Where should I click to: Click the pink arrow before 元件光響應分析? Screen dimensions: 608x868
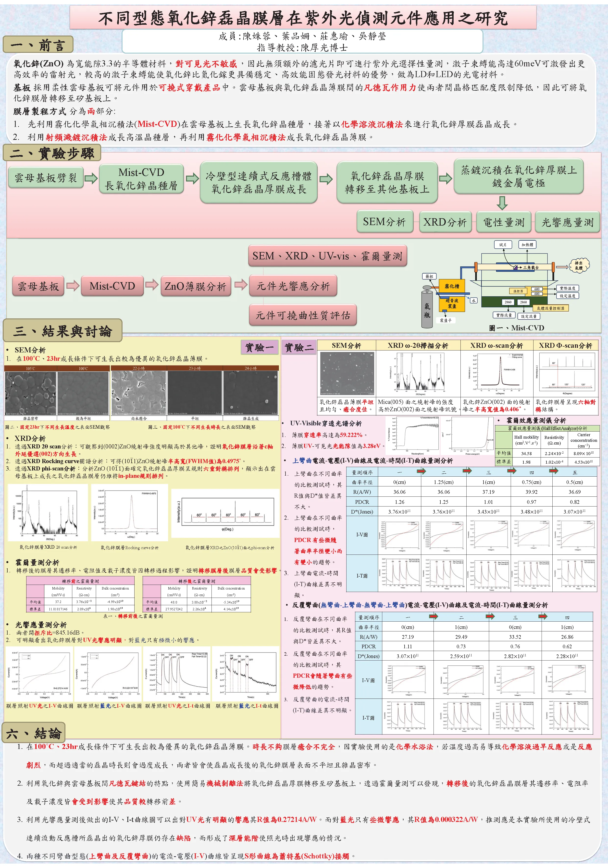click(x=241, y=284)
